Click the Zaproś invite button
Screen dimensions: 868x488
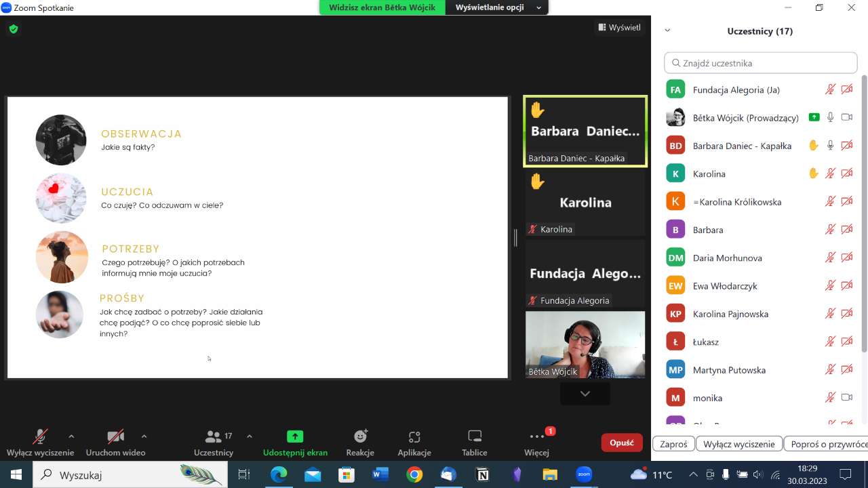673,444
